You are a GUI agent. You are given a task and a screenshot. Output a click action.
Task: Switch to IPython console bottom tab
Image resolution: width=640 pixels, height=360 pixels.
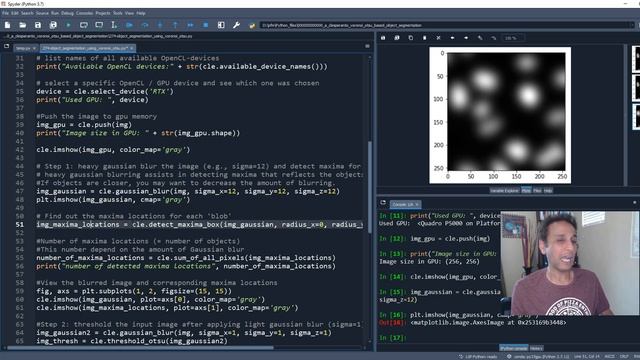coord(514,348)
